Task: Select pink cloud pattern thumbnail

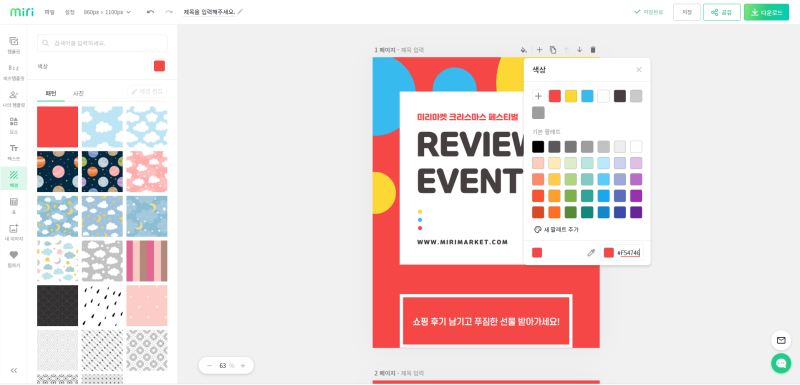Action: (147, 171)
